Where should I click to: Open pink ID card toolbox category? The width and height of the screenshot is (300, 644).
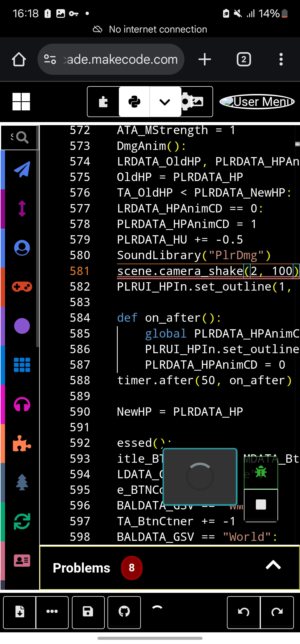(x=22, y=561)
